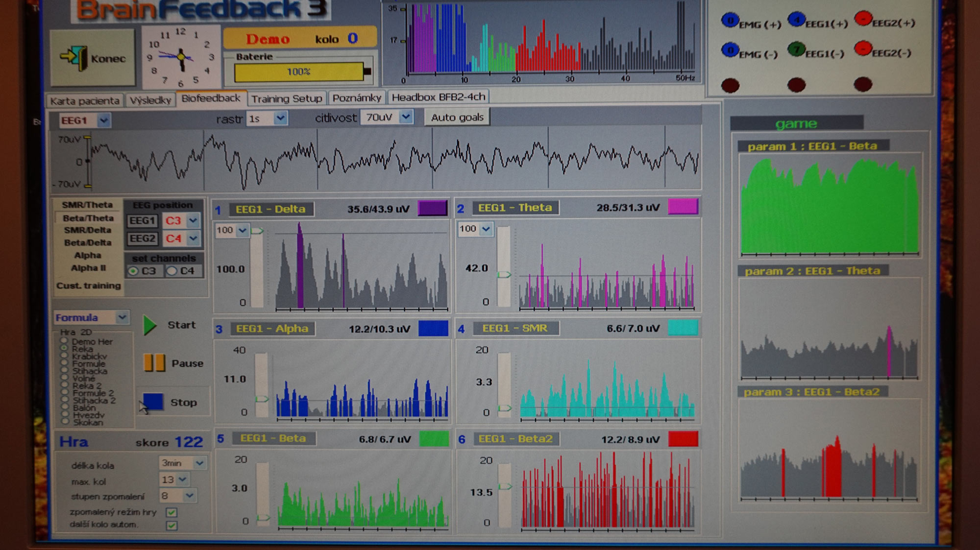
Task: Open délka kola 3min dropdown
Action: pos(199,463)
